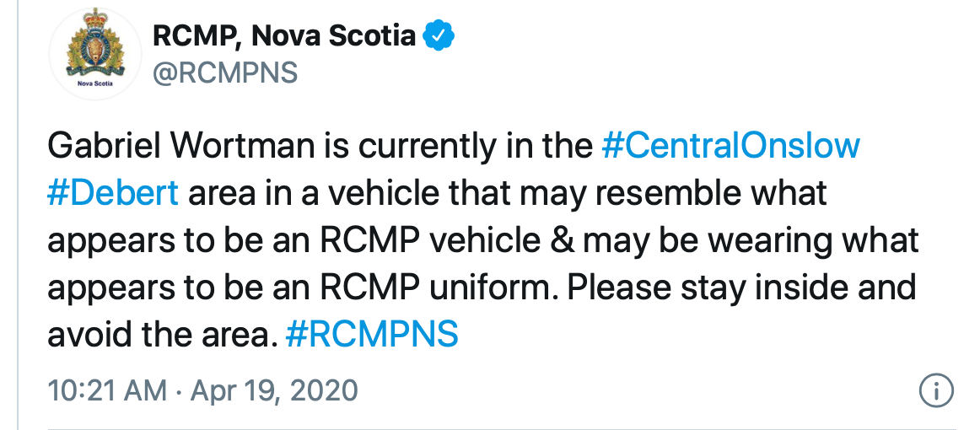Open the RCMP, Nova Scotia profile name
980x430 pixels.
coord(284,35)
